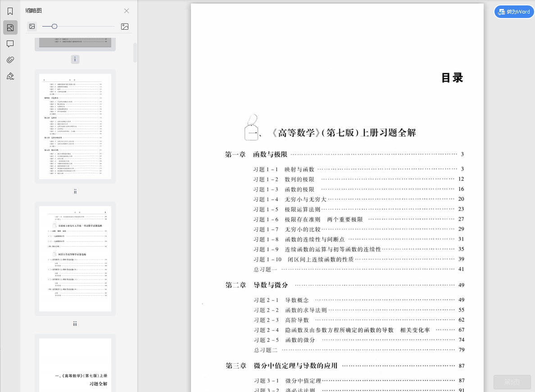Click 习题 1-4 无穷小与无穷大 line
The height and width of the screenshot is (392, 535).
(x=358, y=199)
